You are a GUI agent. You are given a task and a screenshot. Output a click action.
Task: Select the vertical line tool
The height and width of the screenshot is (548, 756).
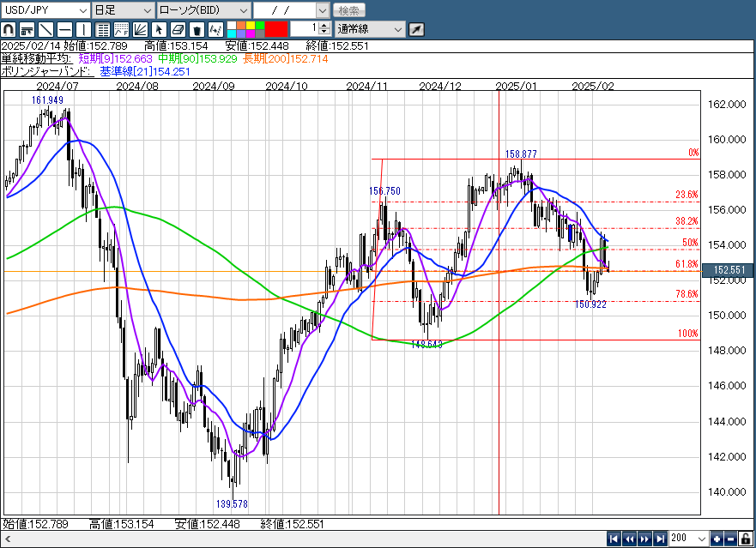[83, 29]
